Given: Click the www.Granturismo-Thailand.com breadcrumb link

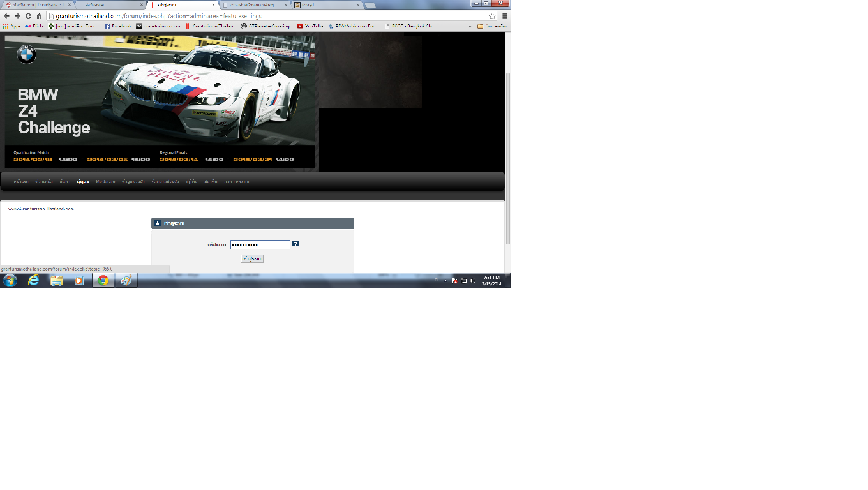Looking at the screenshot, I should [x=41, y=209].
